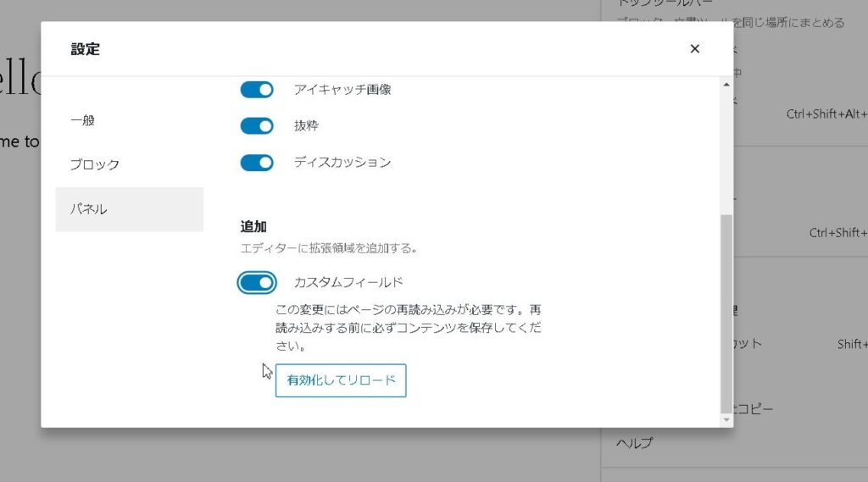Click the 追加 section heading
The height and width of the screenshot is (482, 868).
[253, 226]
